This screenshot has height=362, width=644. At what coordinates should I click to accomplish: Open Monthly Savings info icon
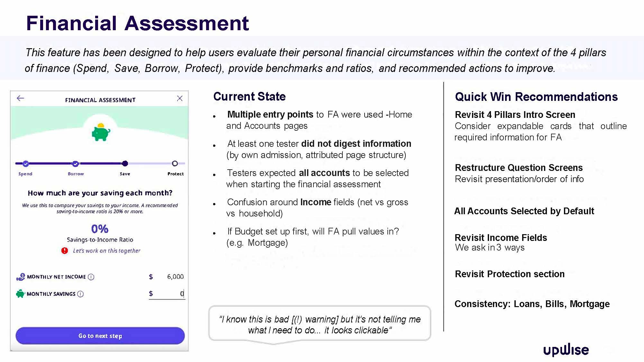click(x=80, y=294)
